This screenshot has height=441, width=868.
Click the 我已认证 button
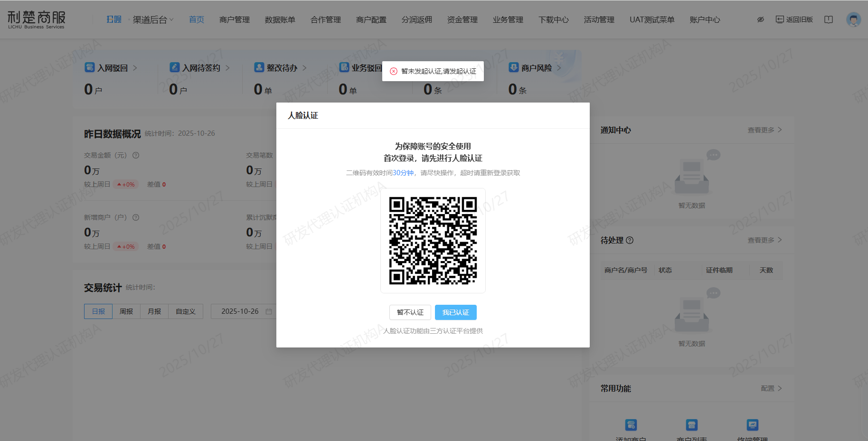(455, 312)
